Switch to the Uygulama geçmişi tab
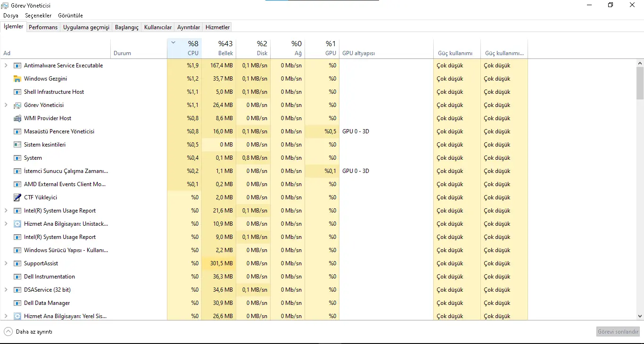This screenshot has width=644, height=344. click(86, 27)
